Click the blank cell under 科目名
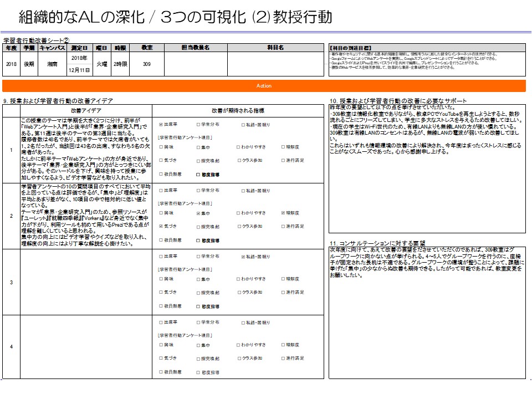The width and height of the screenshot is (532, 399). pos(275,64)
